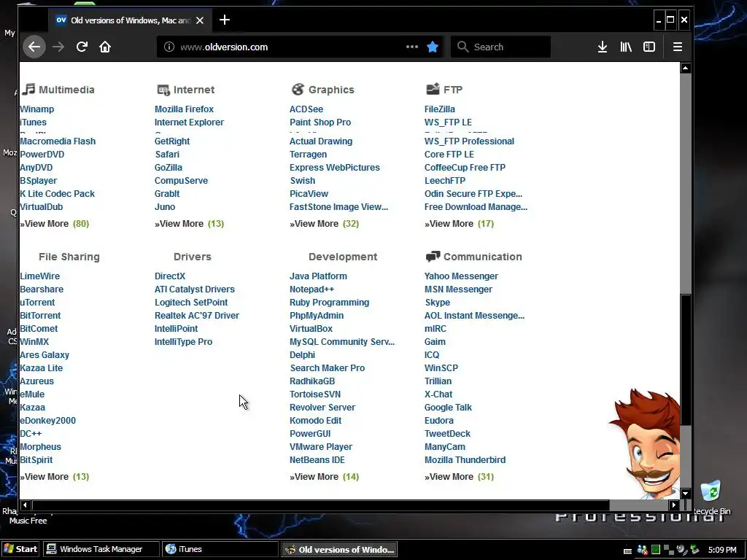Image resolution: width=747 pixels, height=560 pixels.
Task: Open page actions three-dot menu
Action: coord(411,47)
